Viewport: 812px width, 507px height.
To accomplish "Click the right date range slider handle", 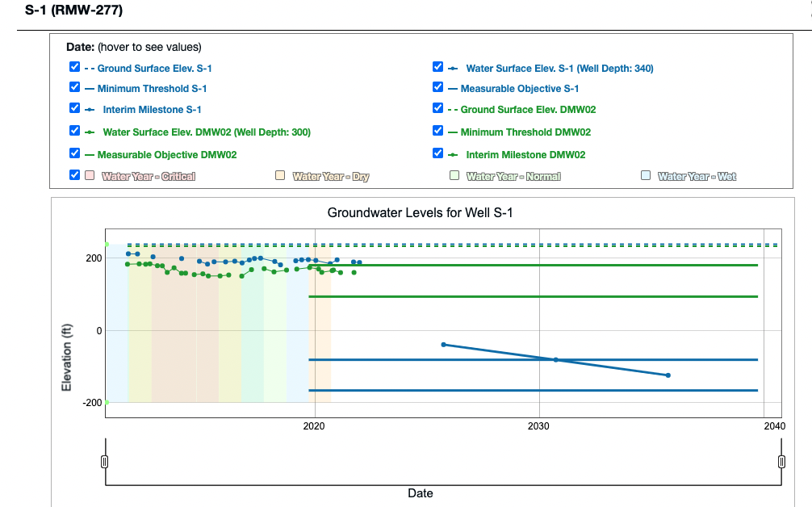I will (x=781, y=462).
